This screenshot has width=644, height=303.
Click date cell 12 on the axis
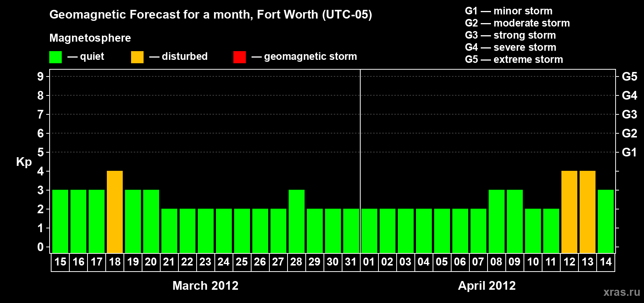(569, 262)
